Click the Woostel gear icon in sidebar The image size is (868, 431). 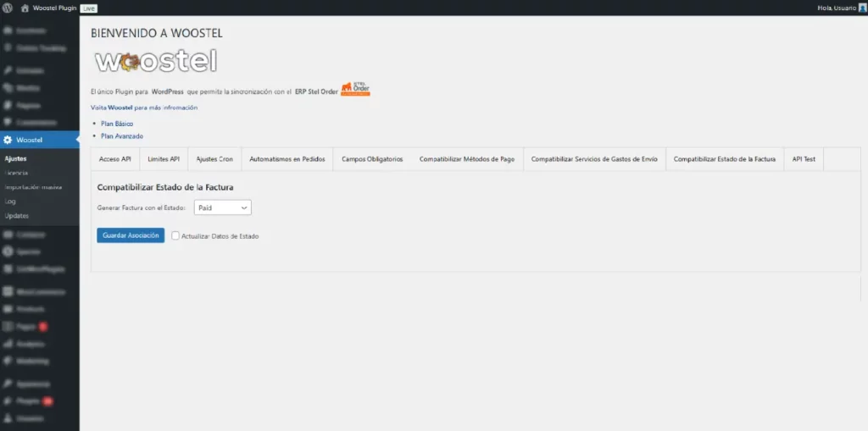tap(8, 140)
